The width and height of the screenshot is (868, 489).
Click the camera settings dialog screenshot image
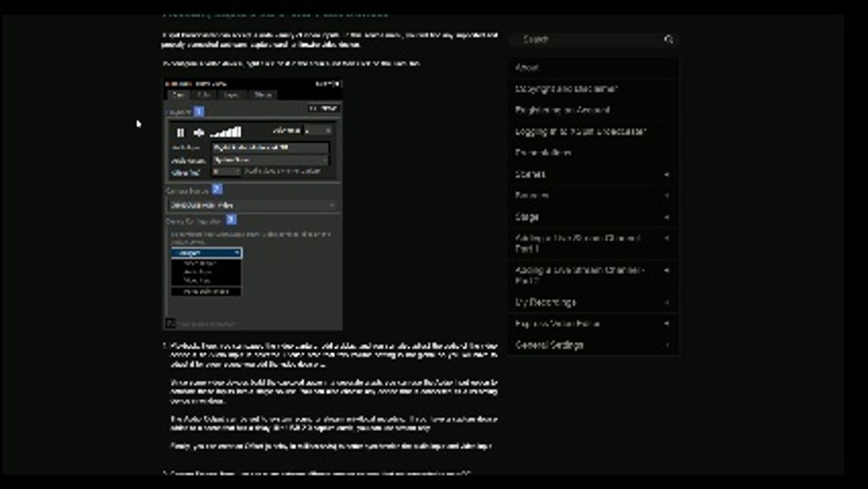pyautogui.click(x=253, y=204)
